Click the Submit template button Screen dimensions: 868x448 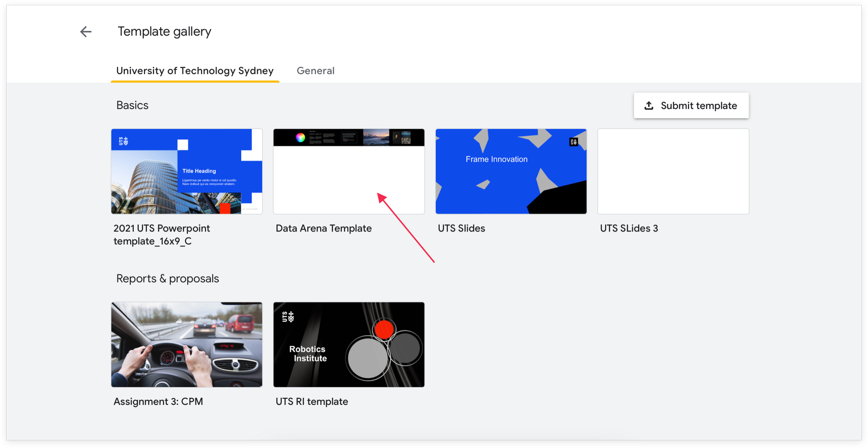pos(691,105)
